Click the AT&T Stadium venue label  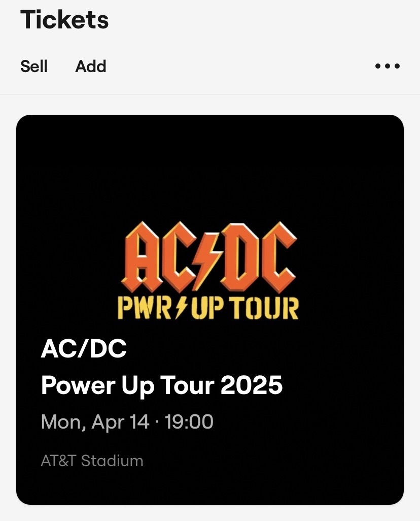click(92, 461)
